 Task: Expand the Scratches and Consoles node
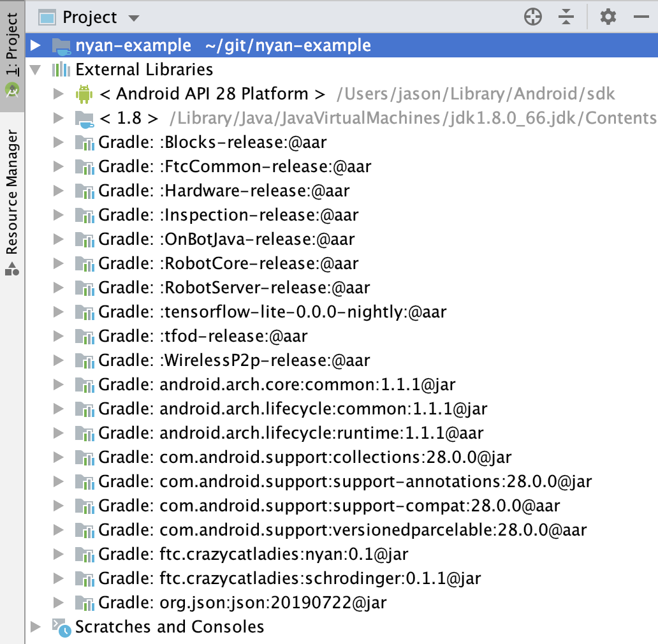[x=36, y=627]
